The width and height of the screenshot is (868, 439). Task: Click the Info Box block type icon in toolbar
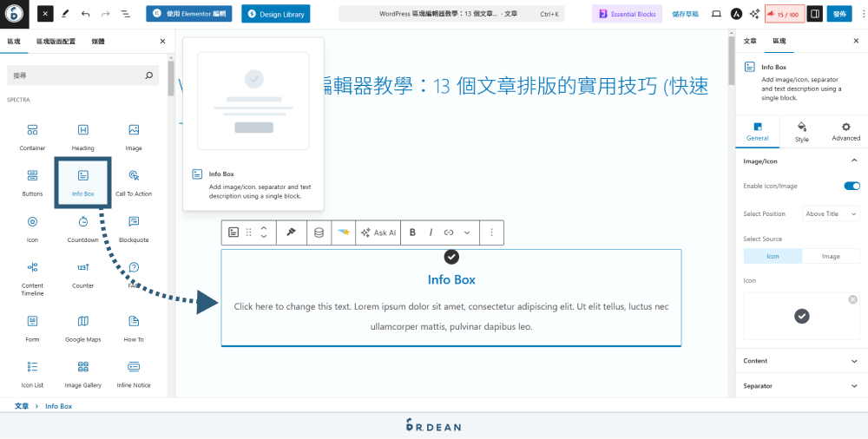[233, 233]
